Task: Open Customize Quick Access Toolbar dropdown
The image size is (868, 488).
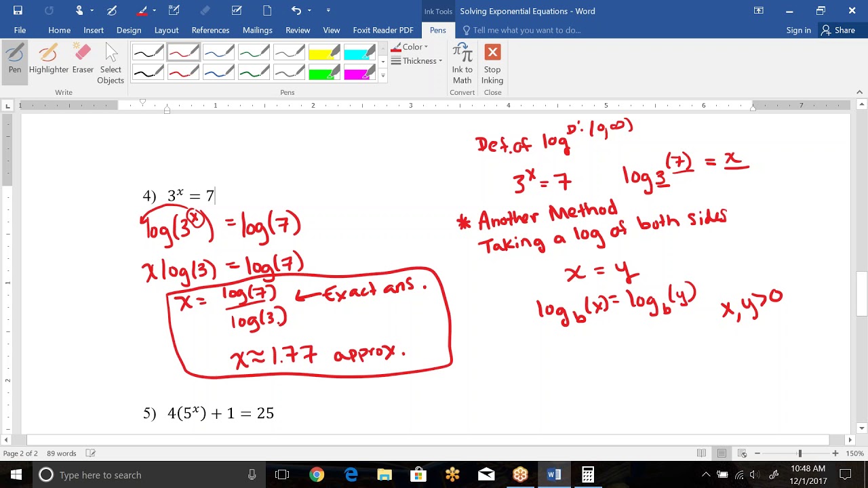Action: 328,10
